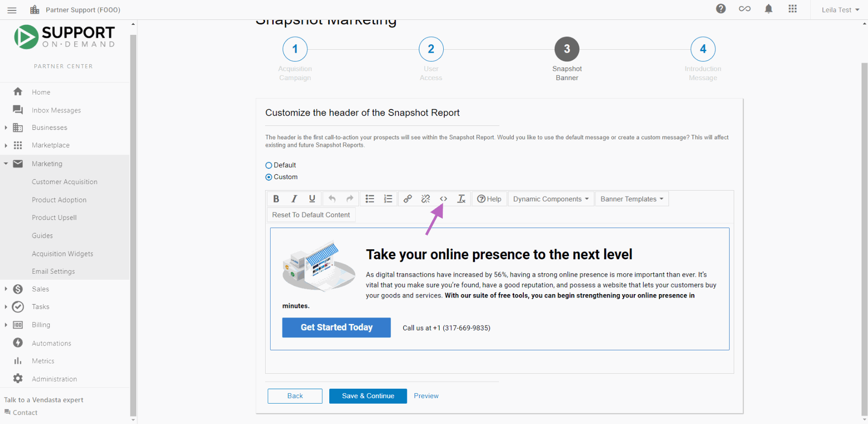Click the underline formatting icon
The image size is (868, 424).
pos(312,199)
